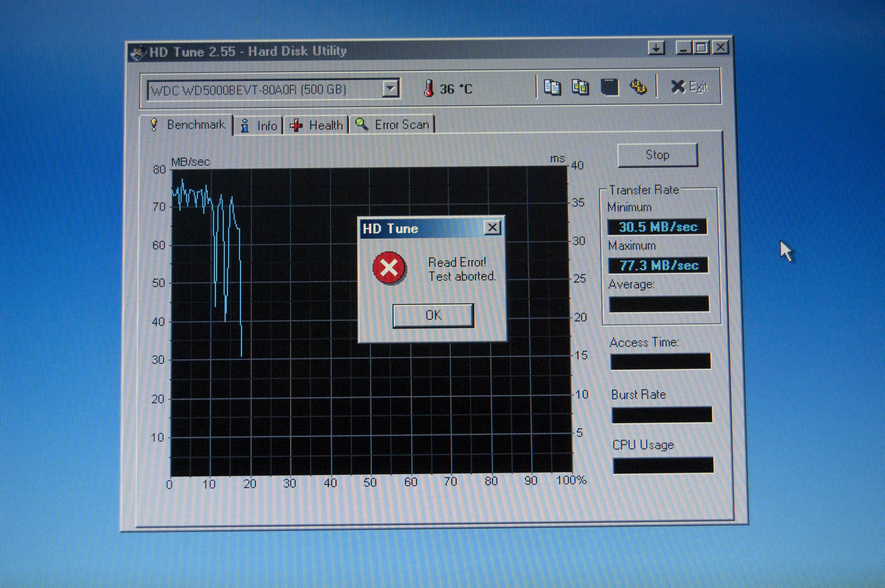Viewport: 885px width, 588px height.
Task: Click the copy screenshot to clipboard icon
Action: 580,87
